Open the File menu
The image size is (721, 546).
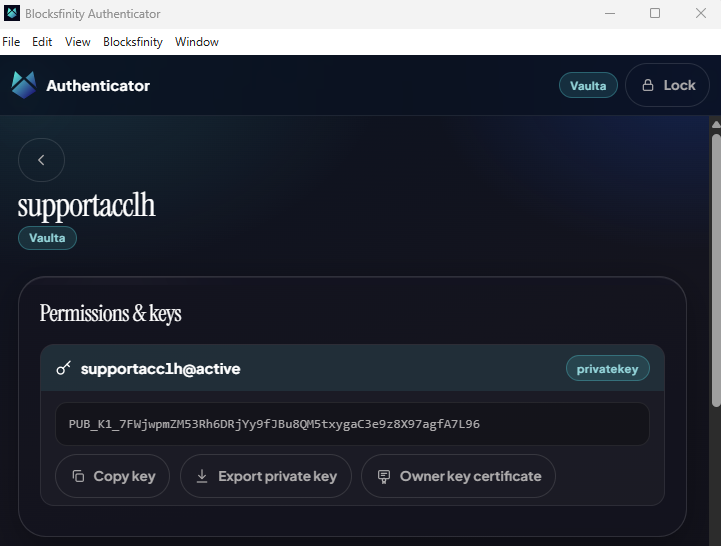point(11,42)
